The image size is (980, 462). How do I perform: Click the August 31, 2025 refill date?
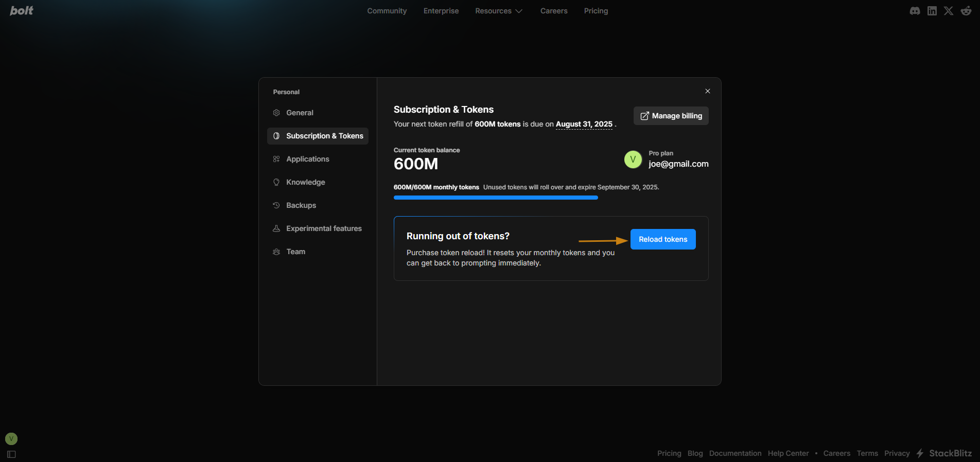[584, 124]
